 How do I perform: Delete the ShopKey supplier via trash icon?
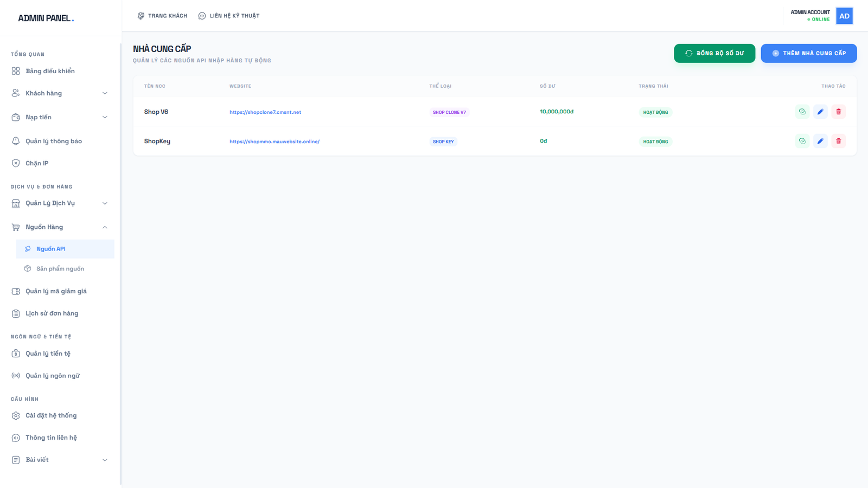click(x=838, y=141)
